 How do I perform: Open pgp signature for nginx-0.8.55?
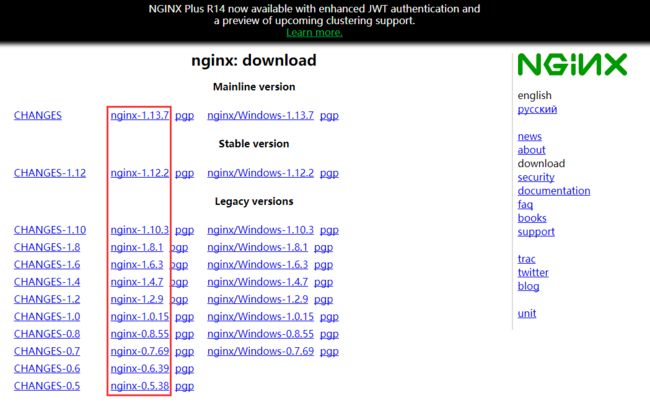pos(184,335)
